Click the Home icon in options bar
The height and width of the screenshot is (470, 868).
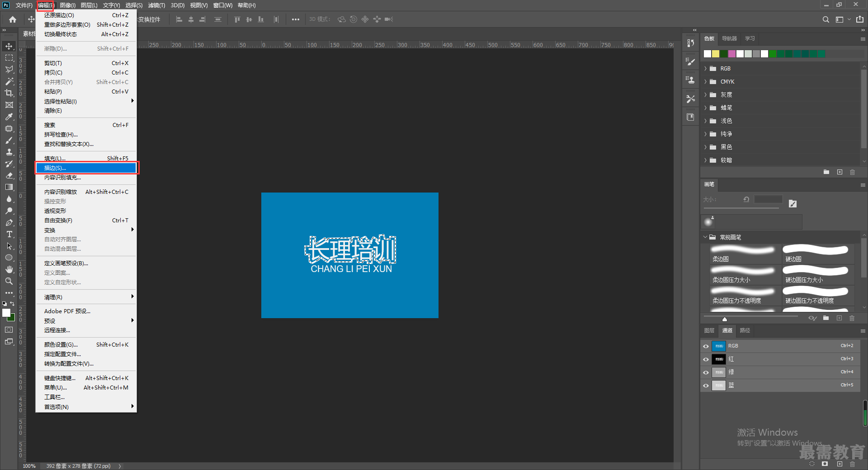click(x=13, y=19)
